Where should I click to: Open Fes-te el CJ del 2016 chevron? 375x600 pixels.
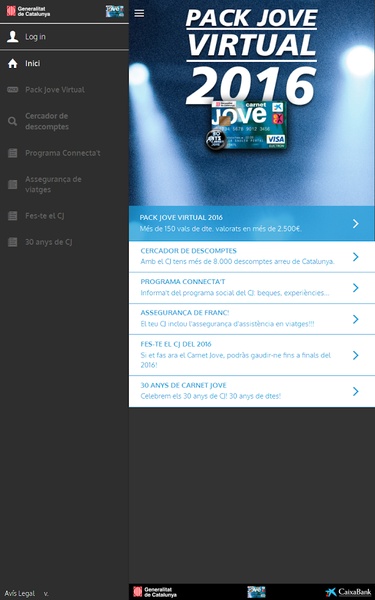click(x=356, y=355)
